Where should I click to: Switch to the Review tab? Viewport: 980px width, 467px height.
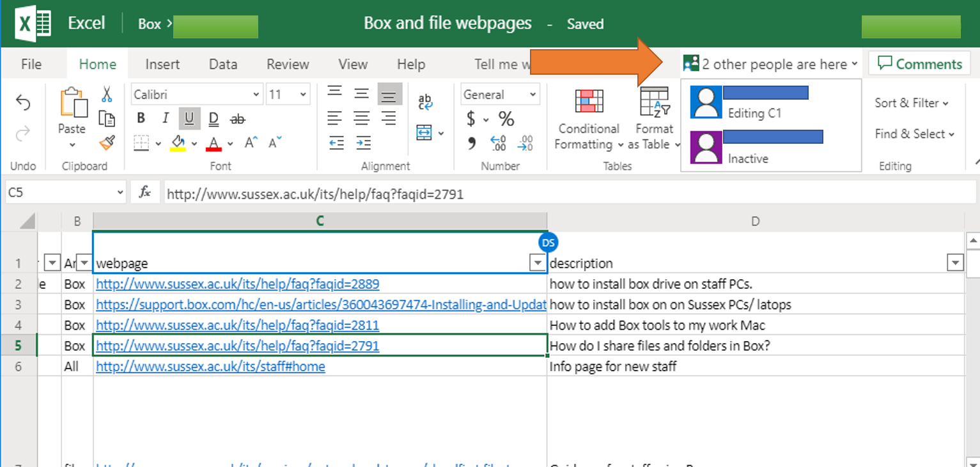(288, 64)
